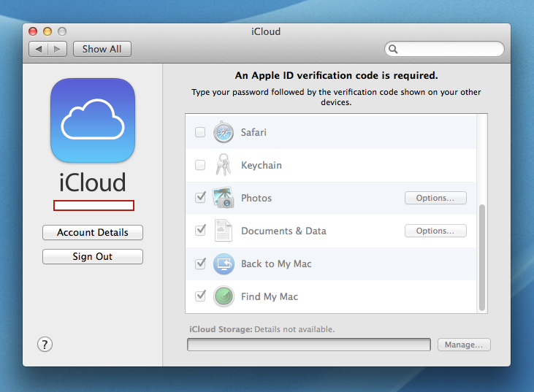Screen dimensions: 534x392
Task: Open help with the question mark button
Action: pos(45,345)
